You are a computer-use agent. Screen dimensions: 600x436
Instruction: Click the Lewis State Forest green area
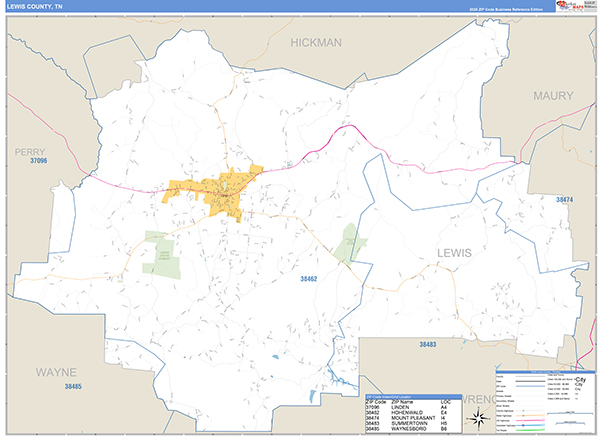coord(163,255)
